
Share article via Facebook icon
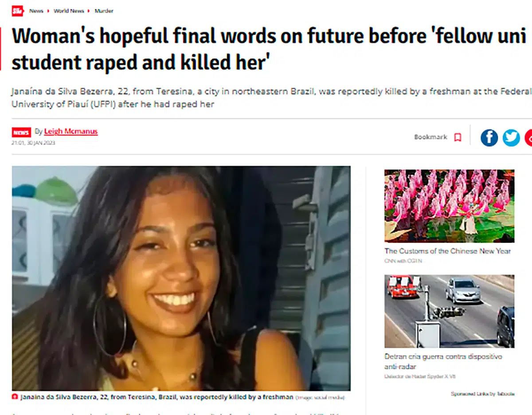(489, 138)
